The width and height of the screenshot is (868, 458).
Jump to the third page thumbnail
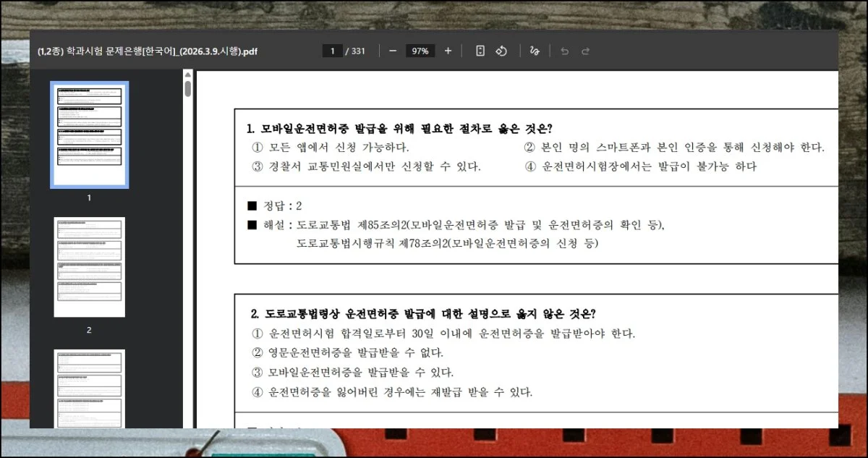89,388
